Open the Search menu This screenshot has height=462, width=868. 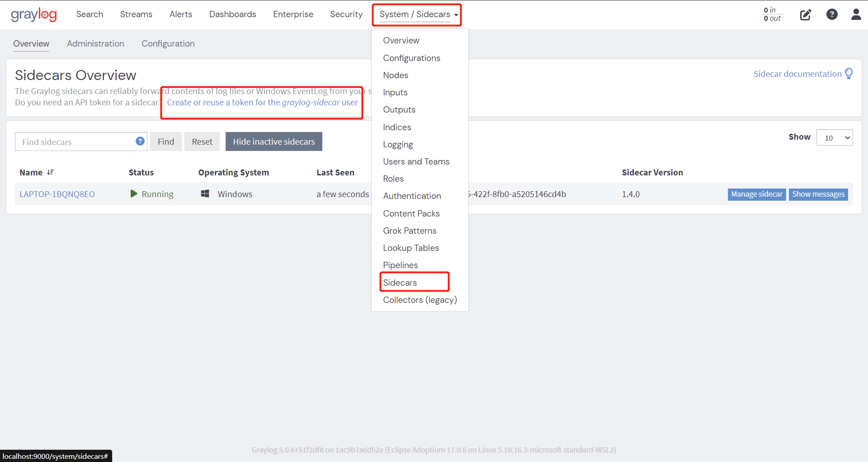coord(90,14)
